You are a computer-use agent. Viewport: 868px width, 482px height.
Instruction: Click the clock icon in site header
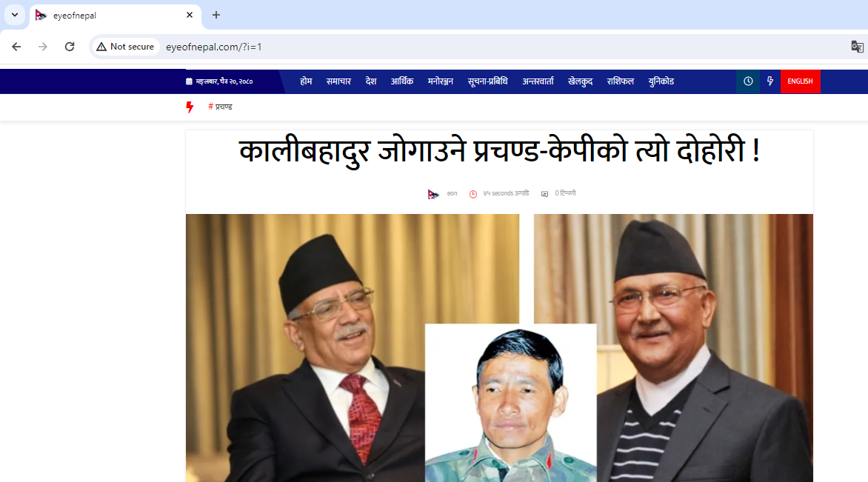tap(748, 81)
